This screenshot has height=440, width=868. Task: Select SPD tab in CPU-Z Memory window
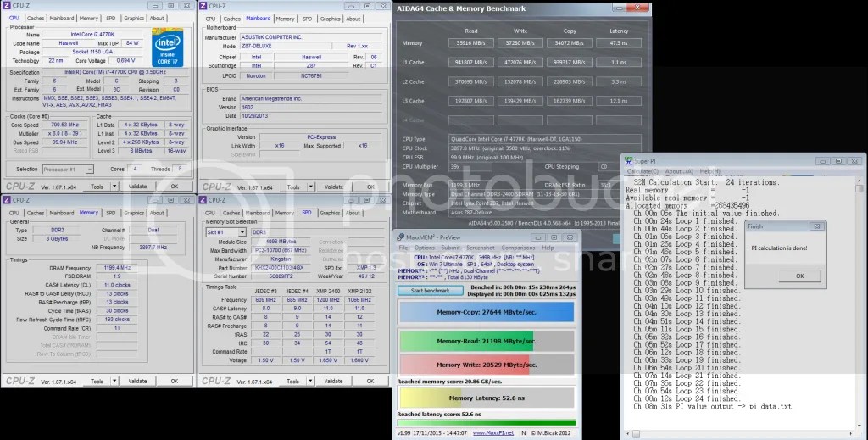coord(111,213)
